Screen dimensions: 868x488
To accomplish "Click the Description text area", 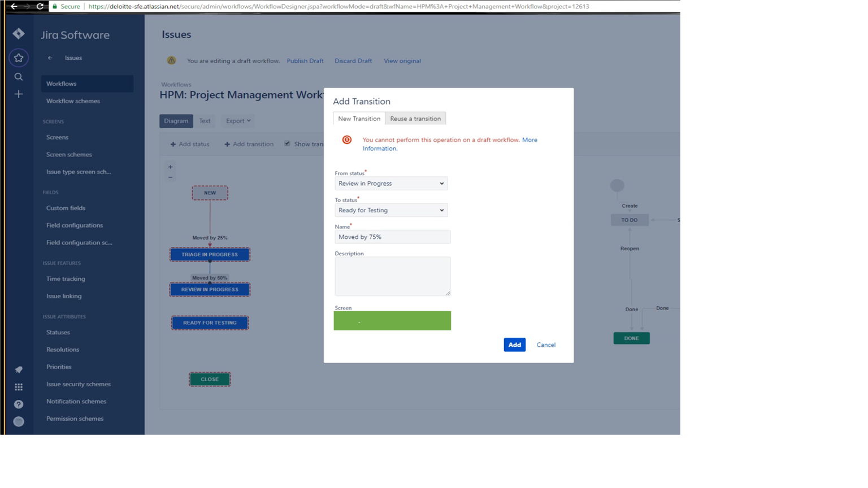I will pos(392,276).
